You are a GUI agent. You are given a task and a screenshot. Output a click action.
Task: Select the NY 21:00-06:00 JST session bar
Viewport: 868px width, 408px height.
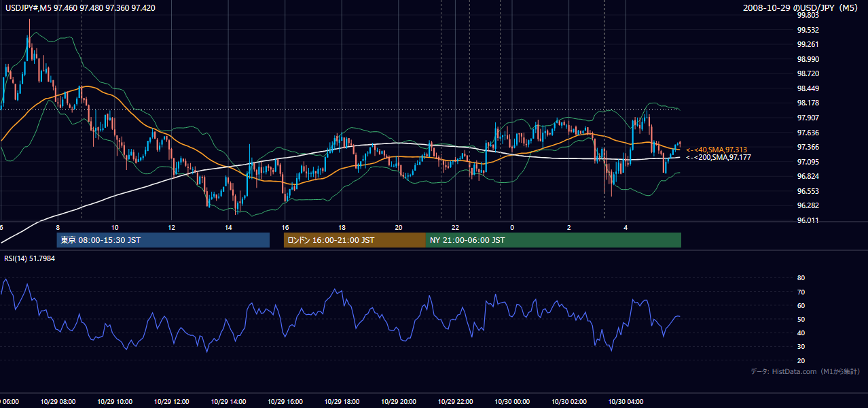(554, 240)
